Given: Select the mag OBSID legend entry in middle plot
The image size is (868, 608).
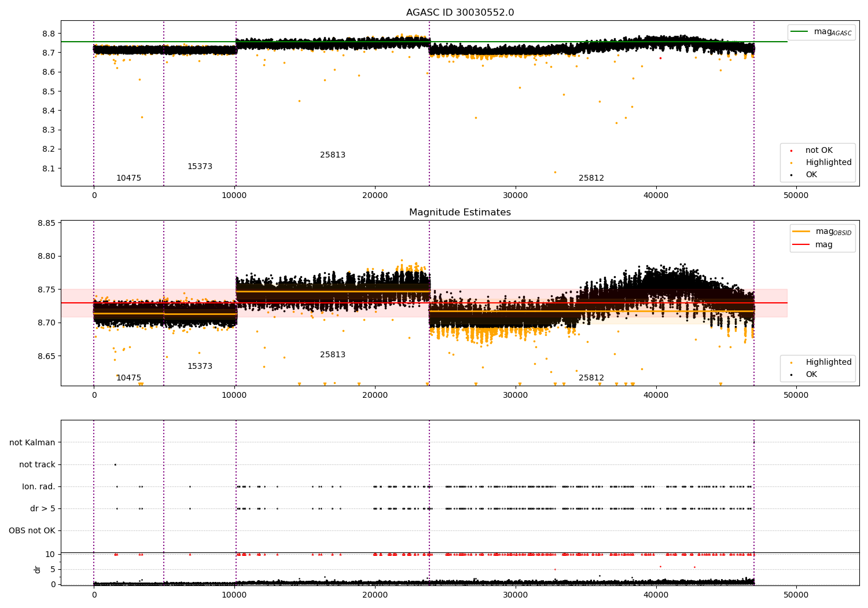Looking at the screenshot, I should click(822, 232).
